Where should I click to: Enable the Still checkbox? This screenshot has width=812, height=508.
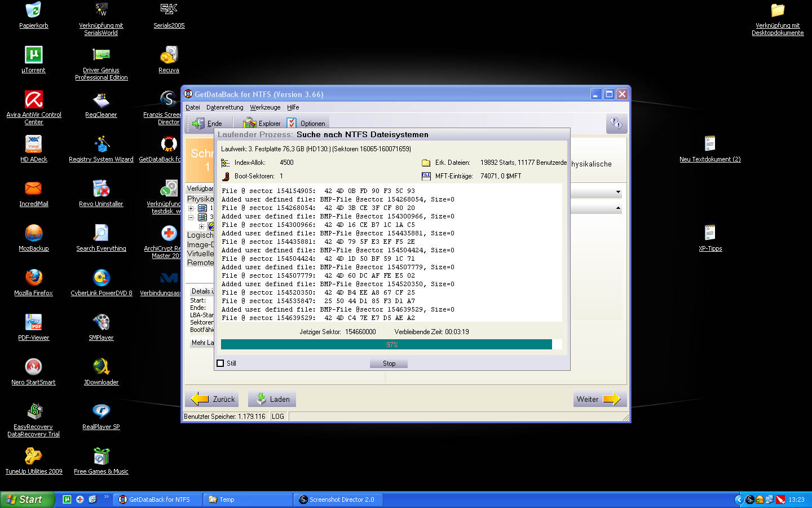point(220,364)
